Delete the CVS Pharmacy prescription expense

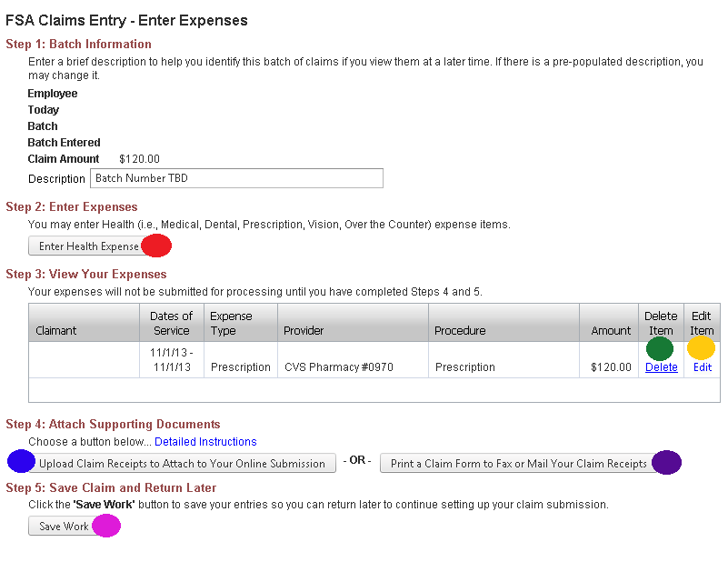(x=661, y=367)
